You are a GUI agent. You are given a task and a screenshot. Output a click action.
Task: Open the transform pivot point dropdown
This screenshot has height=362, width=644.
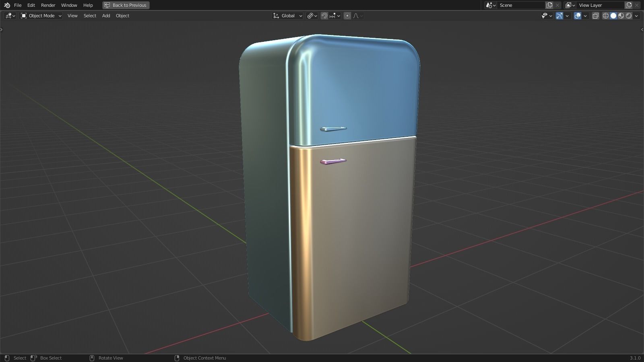pyautogui.click(x=312, y=16)
